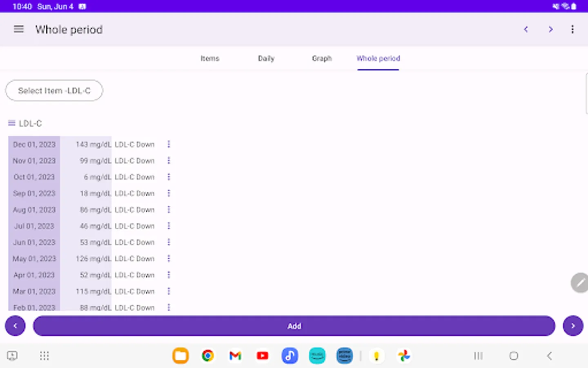The width and height of the screenshot is (588, 368).
Task: Tap the round purple previous button
Action: 15,326
